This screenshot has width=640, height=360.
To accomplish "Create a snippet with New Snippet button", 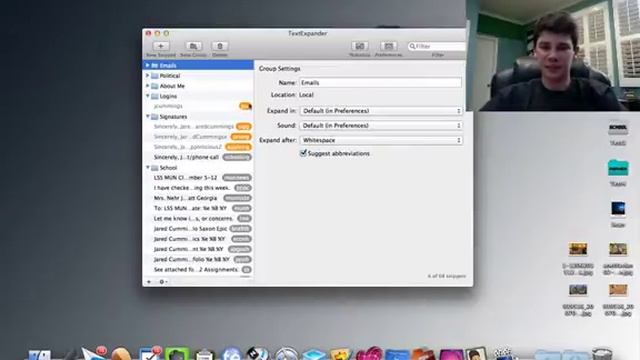I will [161, 46].
